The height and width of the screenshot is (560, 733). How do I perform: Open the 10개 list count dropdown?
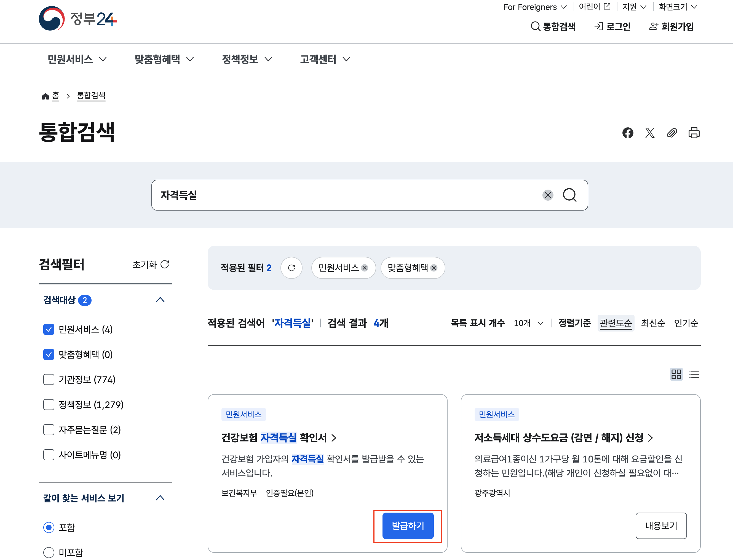tap(529, 323)
